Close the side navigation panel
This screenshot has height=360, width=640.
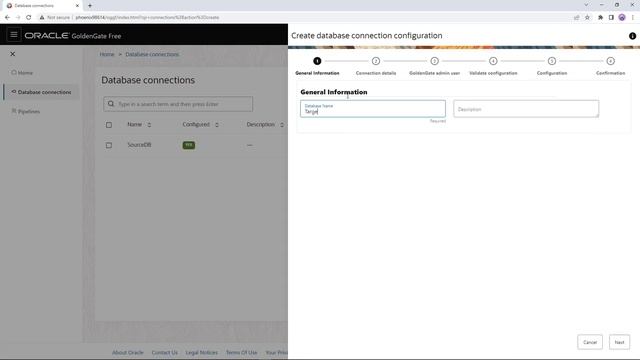tap(13, 54)
